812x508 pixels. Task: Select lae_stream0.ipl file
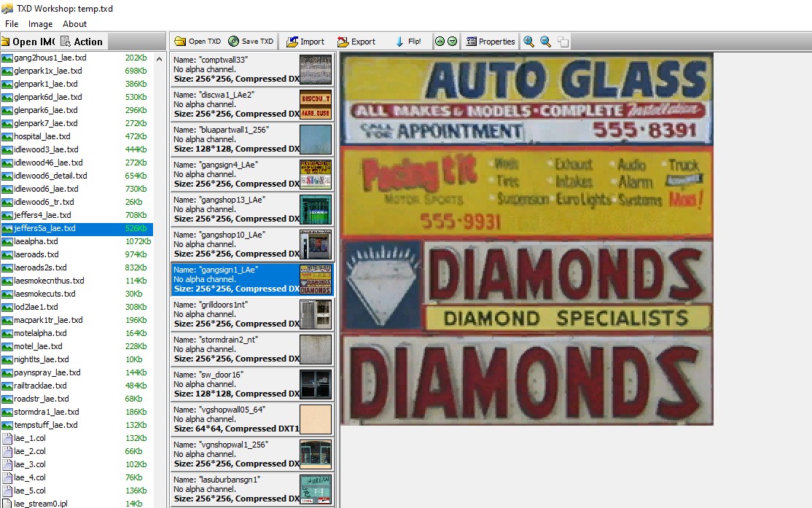[77, 504]
